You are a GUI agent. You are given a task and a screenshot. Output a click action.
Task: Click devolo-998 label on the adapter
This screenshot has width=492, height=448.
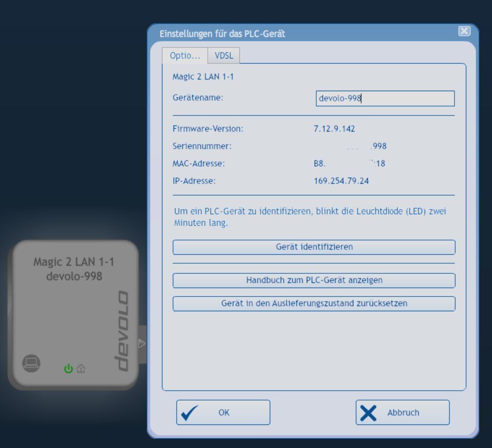(x=74, y=276)
